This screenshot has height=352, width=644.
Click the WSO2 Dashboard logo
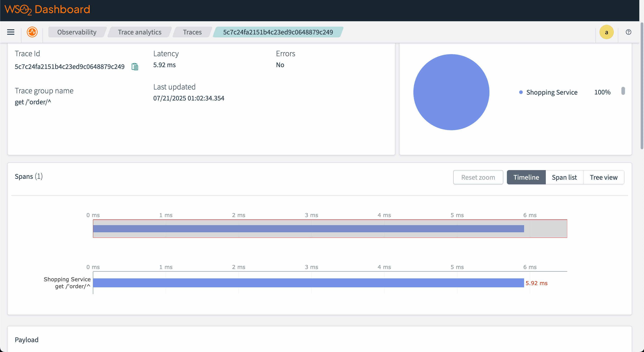pos(47,10)
